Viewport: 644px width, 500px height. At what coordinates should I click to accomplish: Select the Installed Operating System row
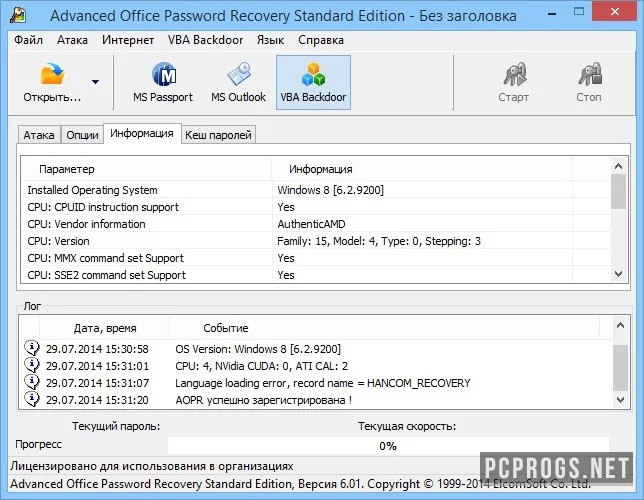[316, 190]
